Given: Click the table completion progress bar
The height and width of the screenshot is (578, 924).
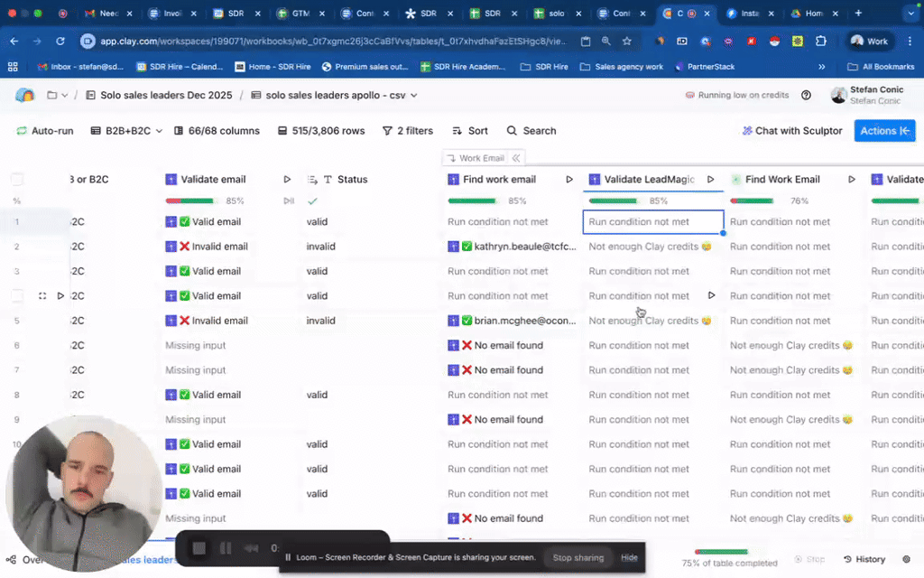Looking at the screenshot, I should [x=721, y=552].
